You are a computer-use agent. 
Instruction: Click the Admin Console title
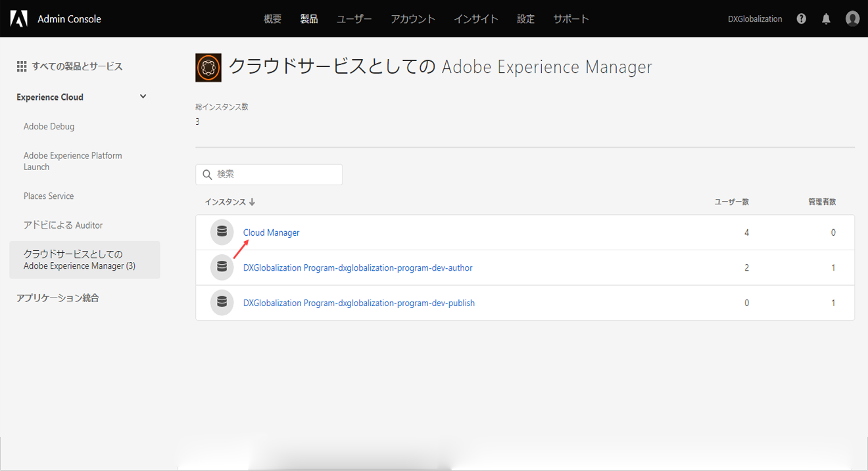coord(69,19)
